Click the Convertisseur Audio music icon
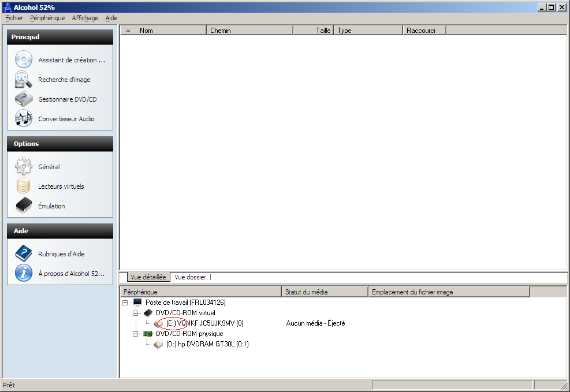This screenshot has width=570, height=392. [x=24, y=118]
